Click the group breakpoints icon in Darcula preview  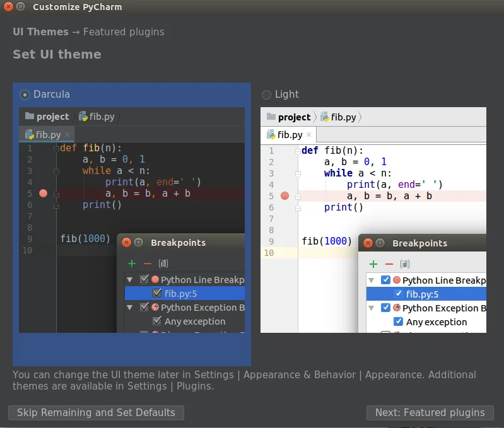click(163, 263)
